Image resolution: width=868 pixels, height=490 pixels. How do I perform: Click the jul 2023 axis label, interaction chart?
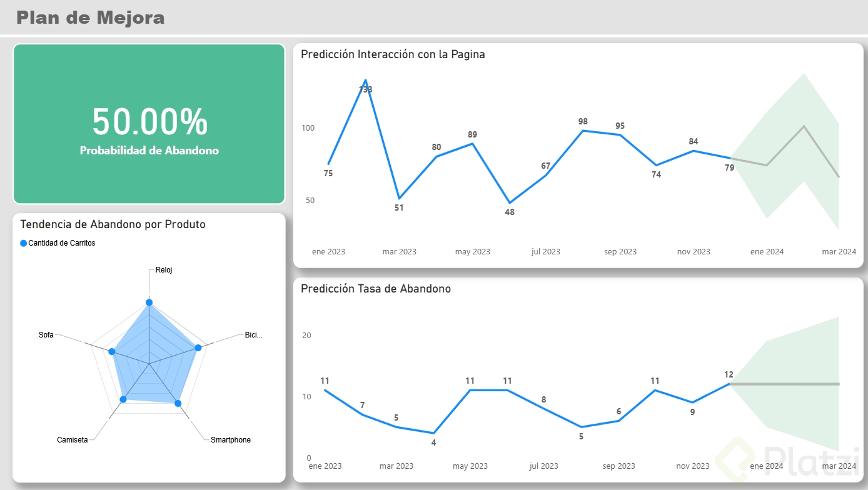(546, 252)
